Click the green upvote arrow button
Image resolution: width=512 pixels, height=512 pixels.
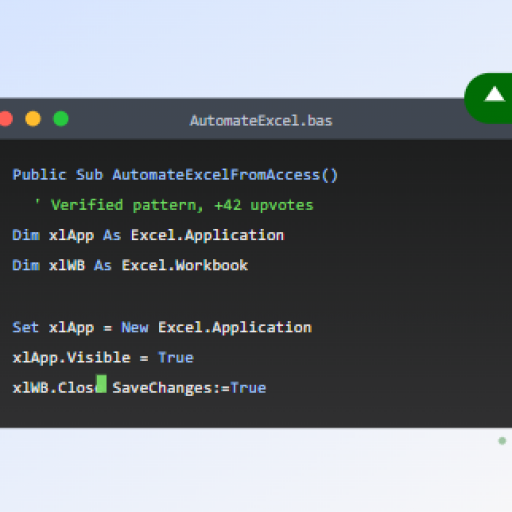(x=489, y=98)
